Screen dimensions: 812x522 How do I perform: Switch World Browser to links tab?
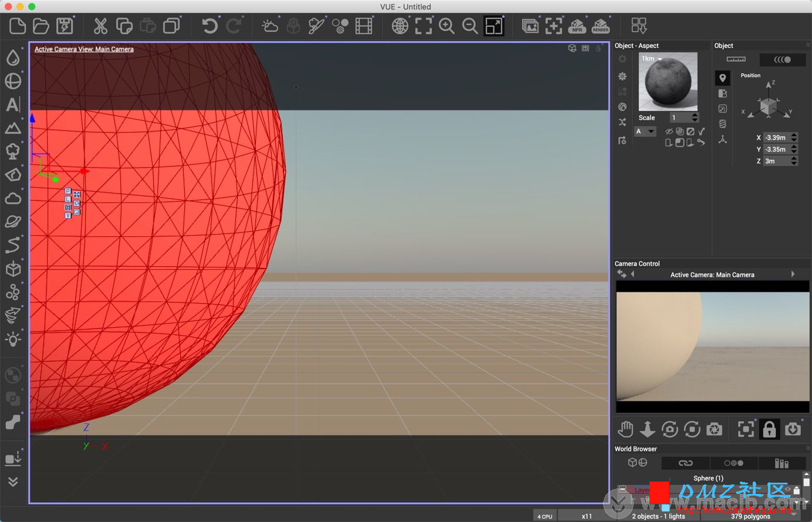[685, 463]
